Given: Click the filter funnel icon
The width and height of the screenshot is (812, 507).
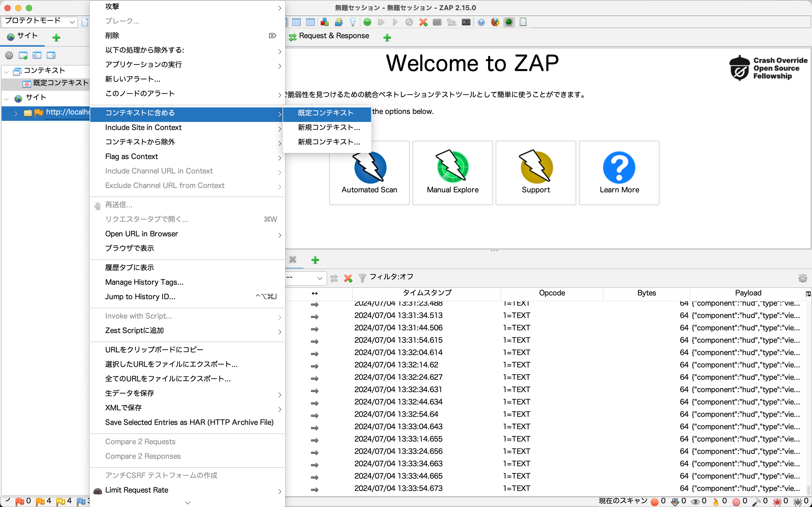Looking at the screenshot, I should click(362, 278).
